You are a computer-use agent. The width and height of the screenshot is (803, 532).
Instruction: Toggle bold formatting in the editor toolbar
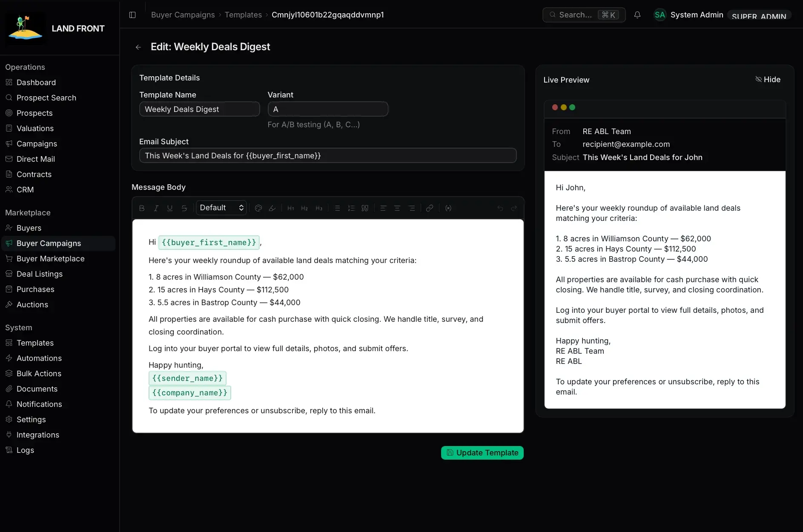tap(142, 208)
